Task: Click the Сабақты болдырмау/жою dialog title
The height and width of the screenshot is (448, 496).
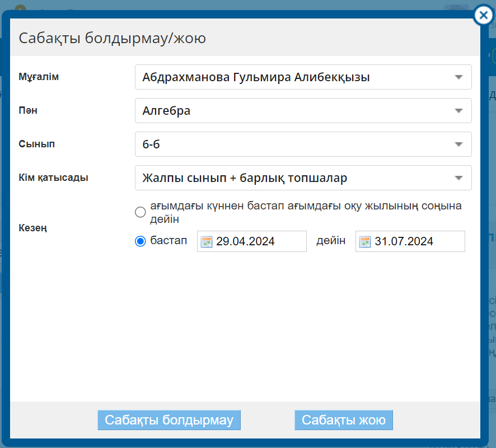Action: pos(113,38)
